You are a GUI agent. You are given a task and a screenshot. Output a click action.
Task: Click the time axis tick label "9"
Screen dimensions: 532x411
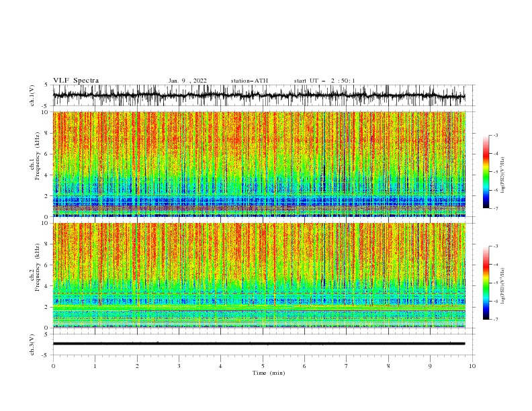pos(430,366)
